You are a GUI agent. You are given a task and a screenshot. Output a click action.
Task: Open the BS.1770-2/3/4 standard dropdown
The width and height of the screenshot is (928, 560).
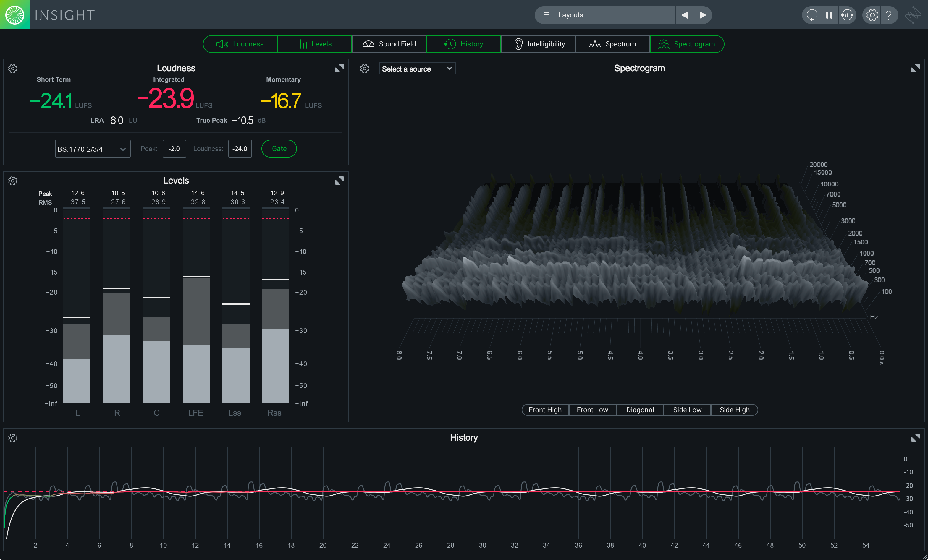92,149
